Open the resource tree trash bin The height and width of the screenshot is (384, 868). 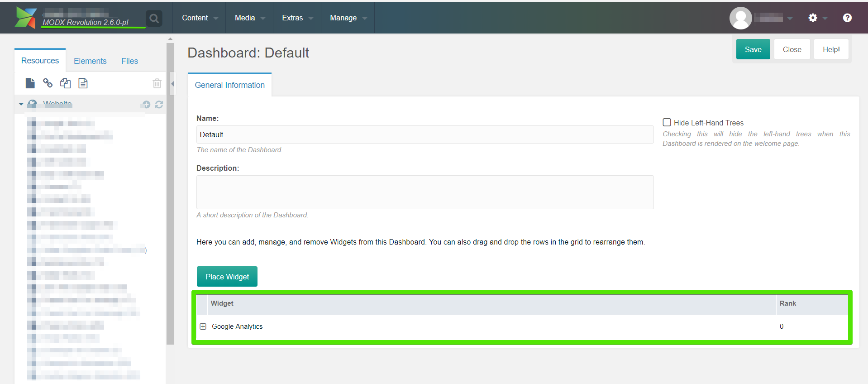point(157,83)
